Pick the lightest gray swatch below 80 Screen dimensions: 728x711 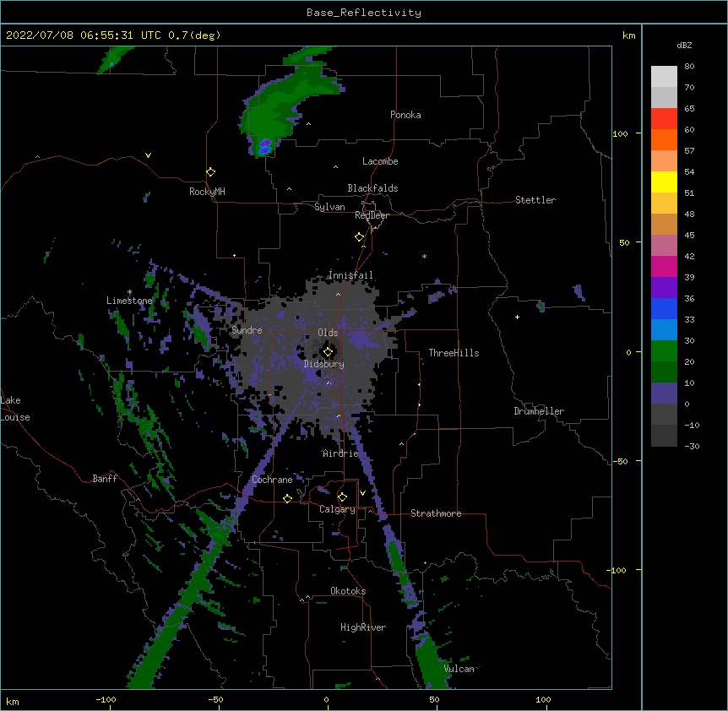664,77
